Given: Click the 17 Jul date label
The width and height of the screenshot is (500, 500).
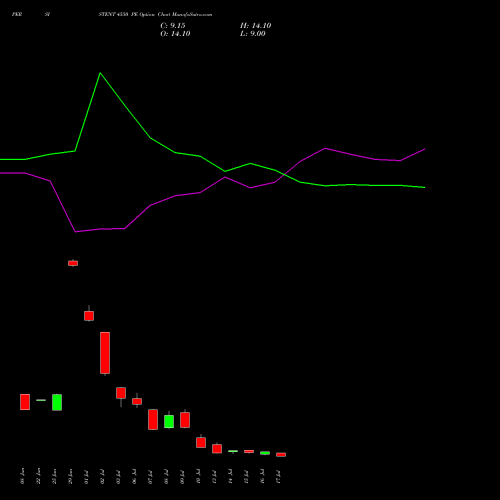Looking at the screenshot, I should (278, 476).
